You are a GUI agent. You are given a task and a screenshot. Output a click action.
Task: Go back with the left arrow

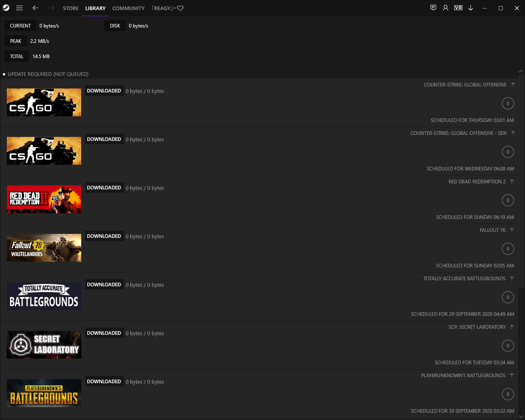[x=36, y=8]
